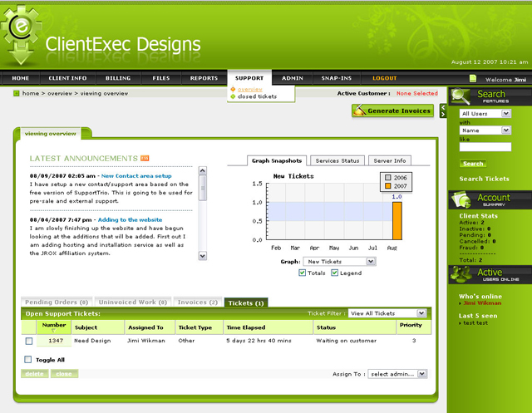Screen dimensions: 532x413
Task: Click the ClientExec gear logo
Action: click(21, 34)
